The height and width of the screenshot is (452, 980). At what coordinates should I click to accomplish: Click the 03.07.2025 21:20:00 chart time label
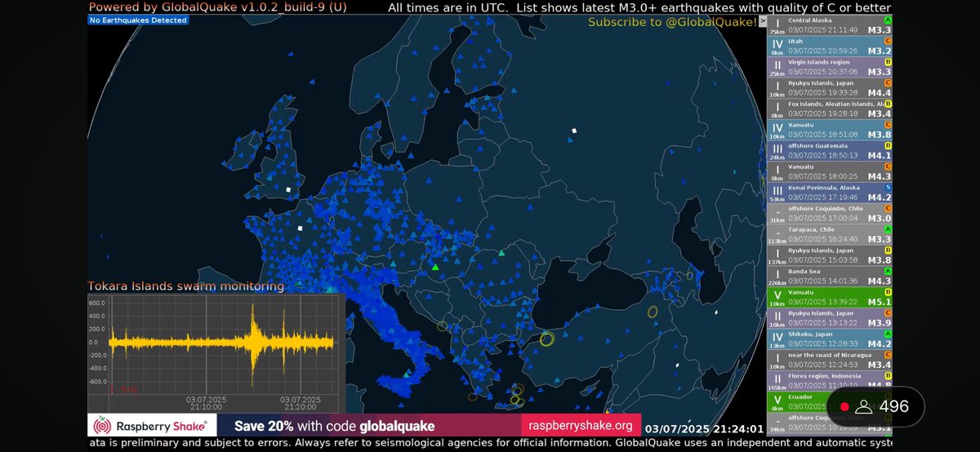[x=300, y=402]
